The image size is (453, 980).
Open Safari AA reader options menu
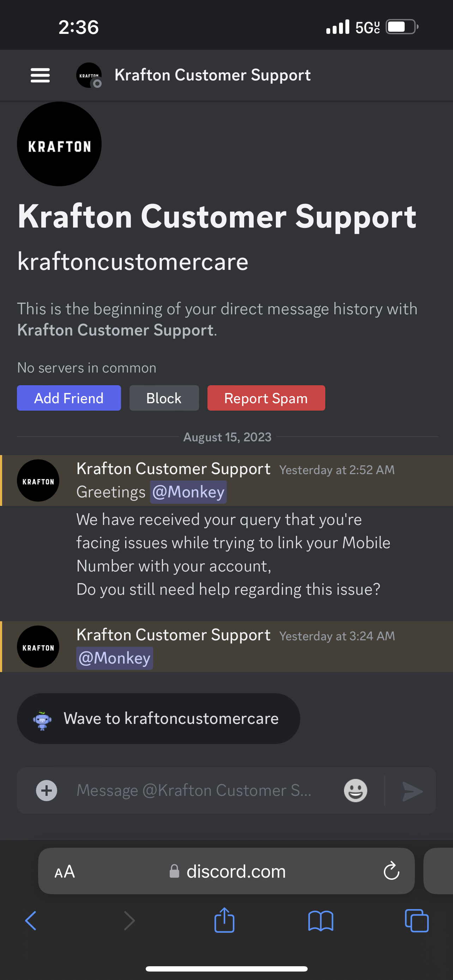click(x=65, y=871)
